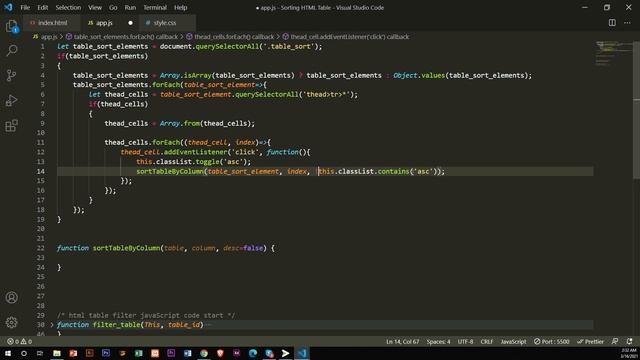Open the View menu

coord(95,7)
